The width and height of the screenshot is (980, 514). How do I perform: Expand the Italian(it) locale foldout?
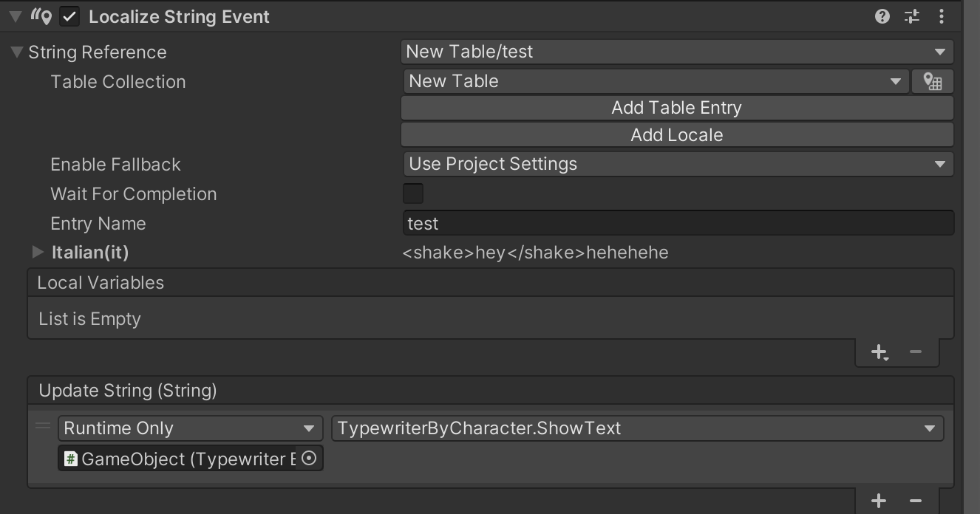[38, 253]
